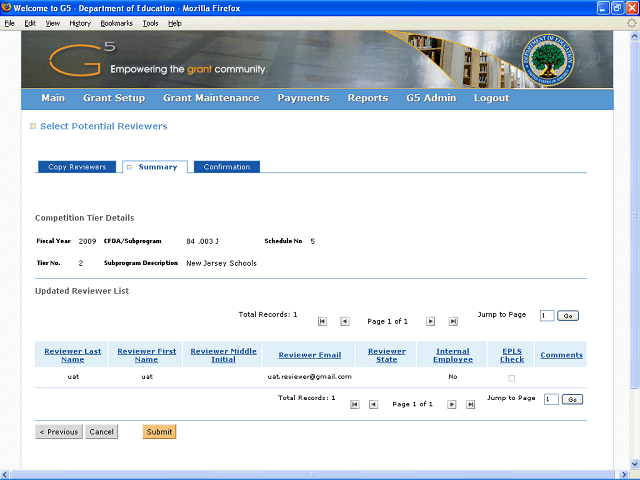Viewport: 640px width, 480px height.
Task: Click bullet icon beside Select Potential Reviewers
Action: [x=33, y=126]
